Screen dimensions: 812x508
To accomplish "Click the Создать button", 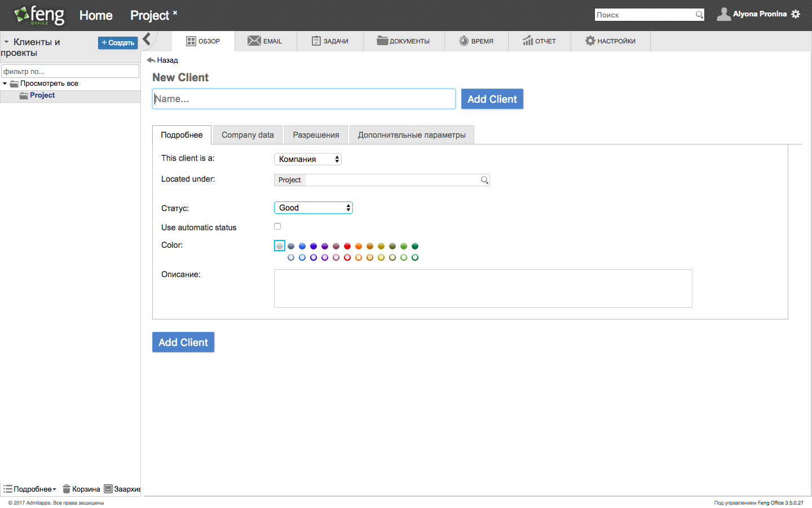I will pyautogui.click(x=118, y=43).
